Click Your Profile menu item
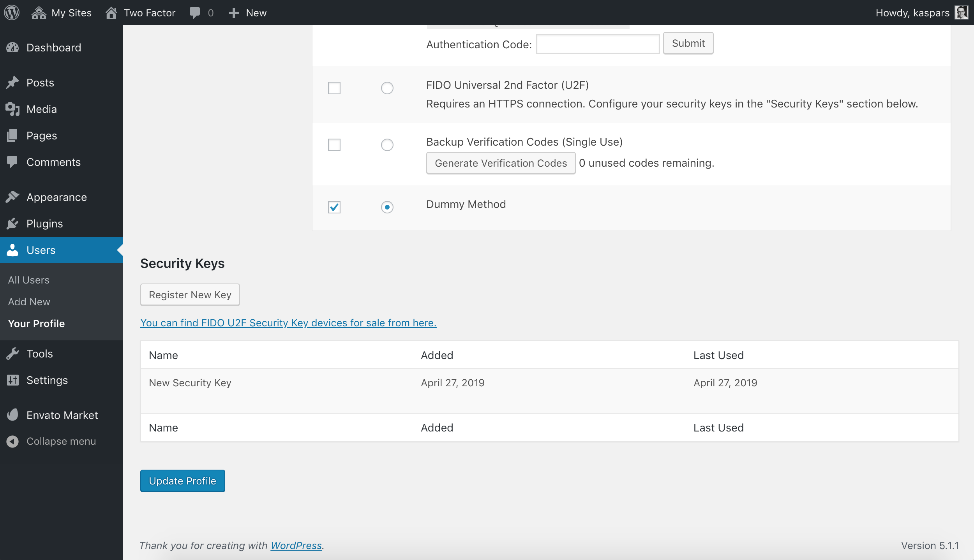The height and width of the screenshot is (560, 974). click(x=36, y=322)
